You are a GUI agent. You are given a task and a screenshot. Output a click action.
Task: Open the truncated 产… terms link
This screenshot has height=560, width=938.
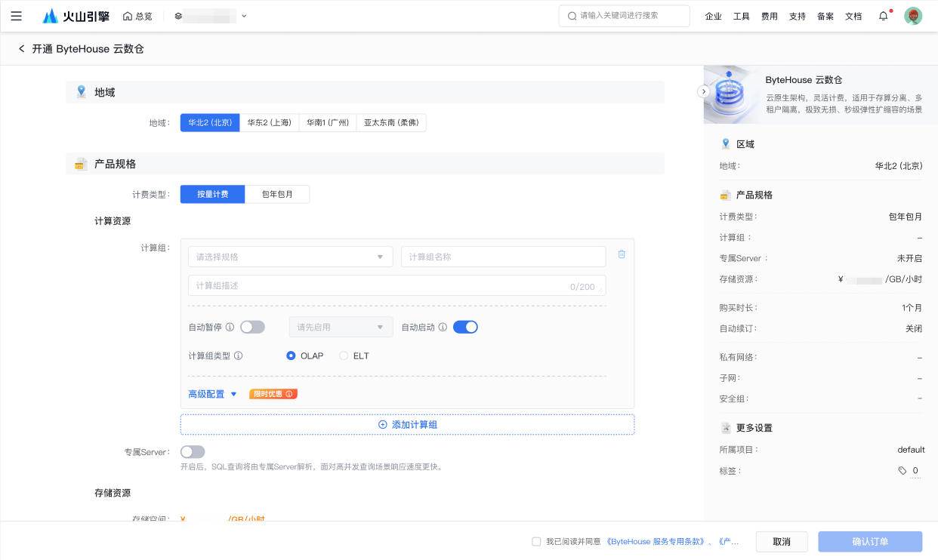728,542
